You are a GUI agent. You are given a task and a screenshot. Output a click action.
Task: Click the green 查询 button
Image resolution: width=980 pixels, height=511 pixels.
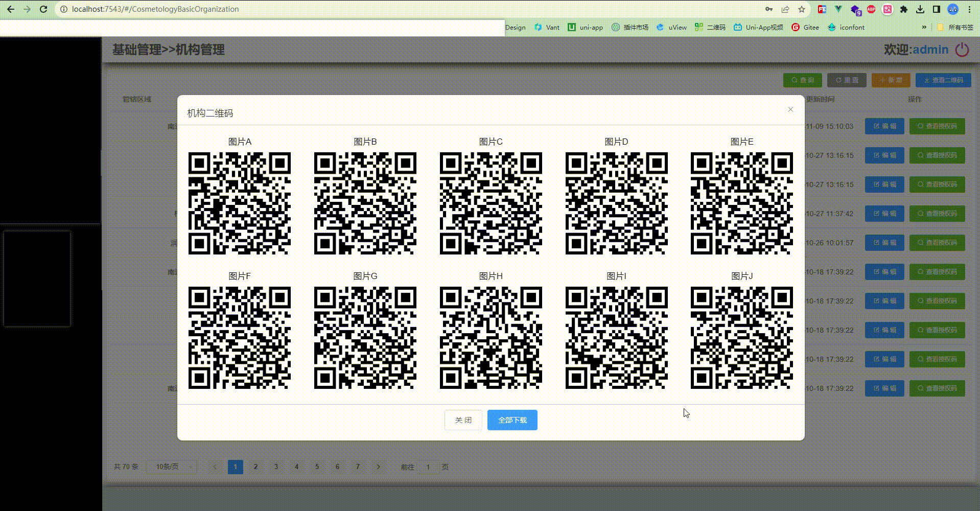pyautogui.click(x=803, y=80)
